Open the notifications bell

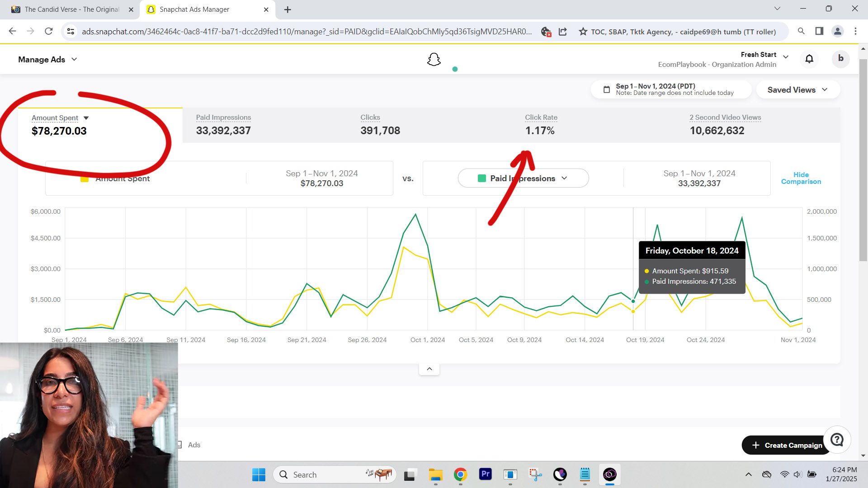point(809,59)
